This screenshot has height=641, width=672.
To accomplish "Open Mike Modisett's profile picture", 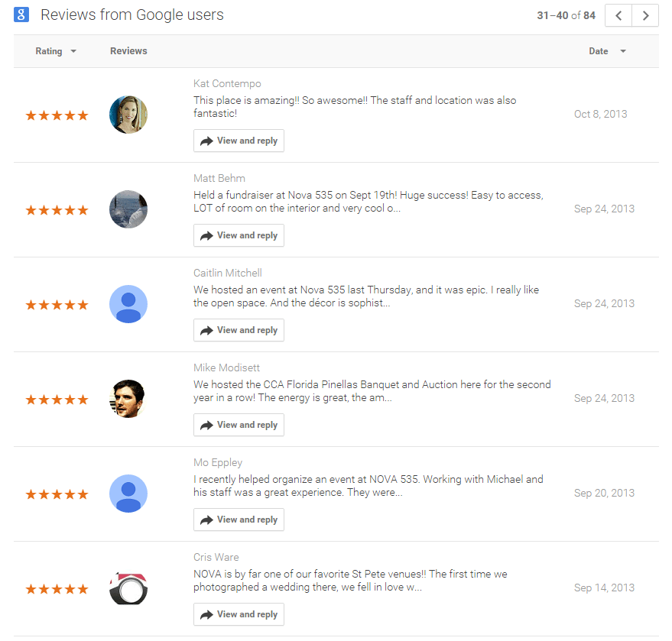I will click(128, 399).
